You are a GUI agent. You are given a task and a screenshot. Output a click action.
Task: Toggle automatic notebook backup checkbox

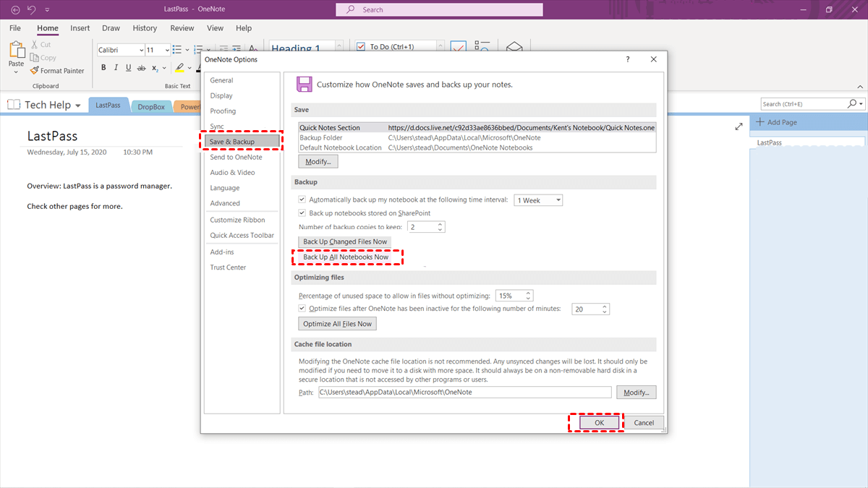(x=302, y=200)
